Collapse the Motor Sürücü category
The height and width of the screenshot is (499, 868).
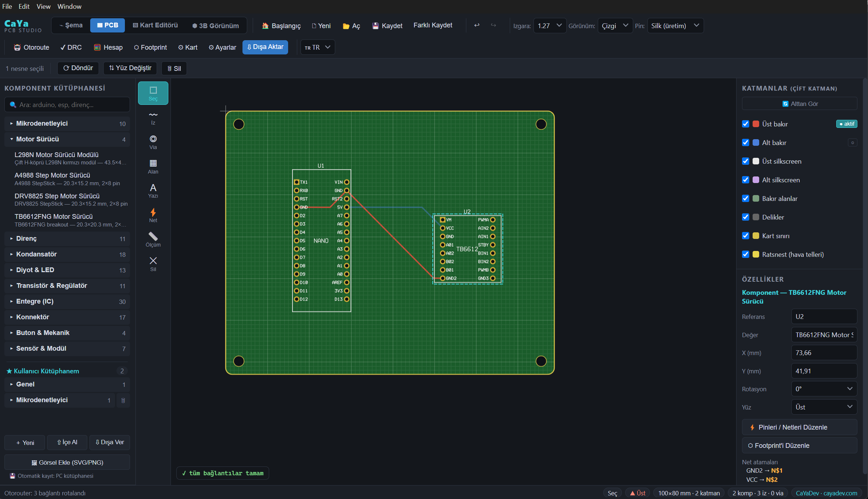68,139
